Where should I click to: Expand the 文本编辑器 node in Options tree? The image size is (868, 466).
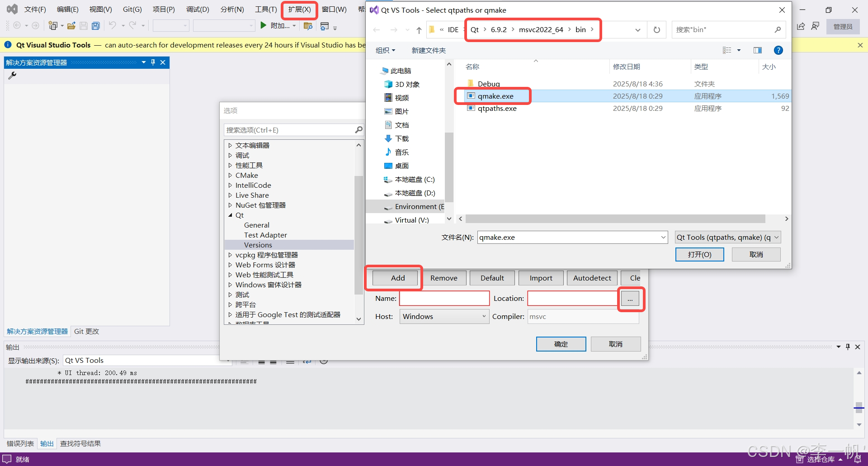(230, 145)
